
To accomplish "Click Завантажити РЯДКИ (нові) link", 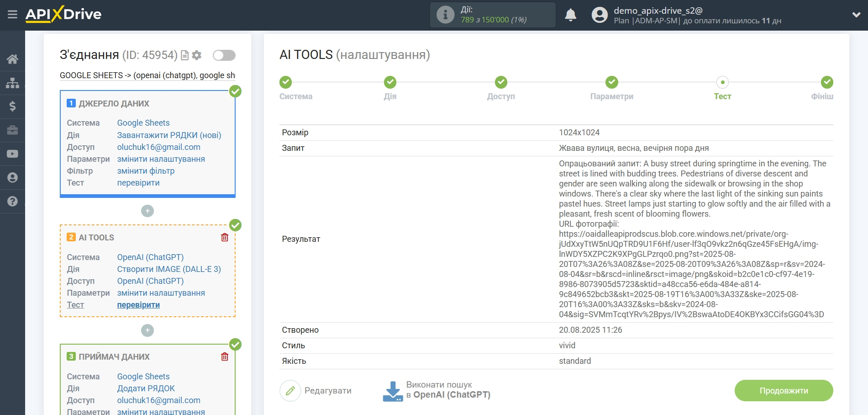I will click(x=169, y=135).
